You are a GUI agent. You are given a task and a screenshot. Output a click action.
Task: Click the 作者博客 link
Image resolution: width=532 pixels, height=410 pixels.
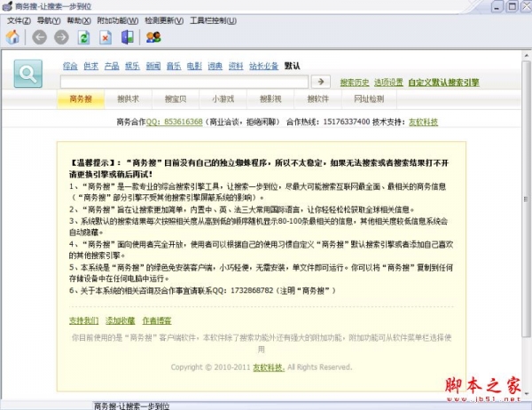pos(157,320)
